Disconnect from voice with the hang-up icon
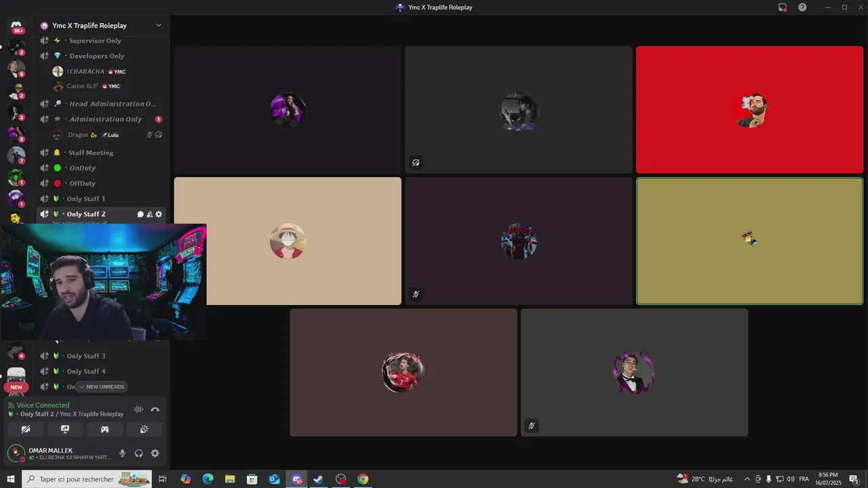868x488 pixels. 155,409
